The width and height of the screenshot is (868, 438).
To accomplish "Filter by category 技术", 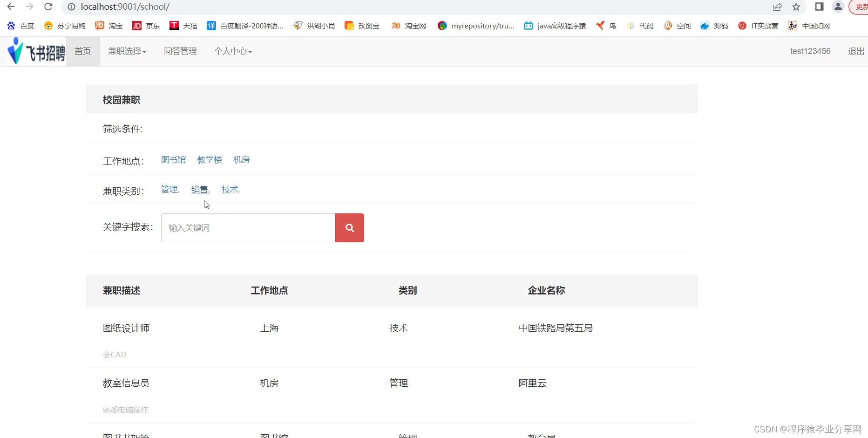I will click(x=231, y=190).
